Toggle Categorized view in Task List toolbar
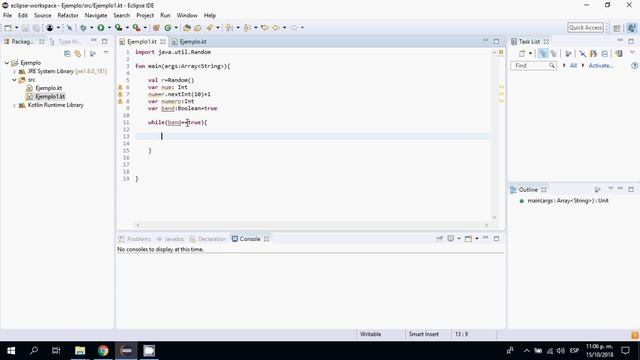640x360 pixels. pyautogui.click(x=542, y=53)
